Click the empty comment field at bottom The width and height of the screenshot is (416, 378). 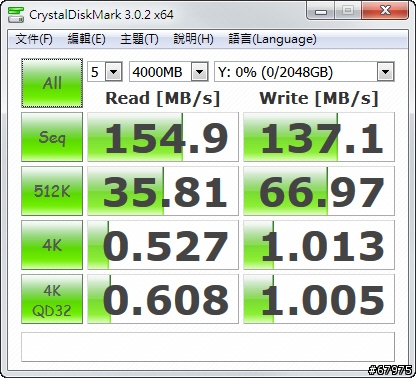pyautogui.click(x=208, y=347)
